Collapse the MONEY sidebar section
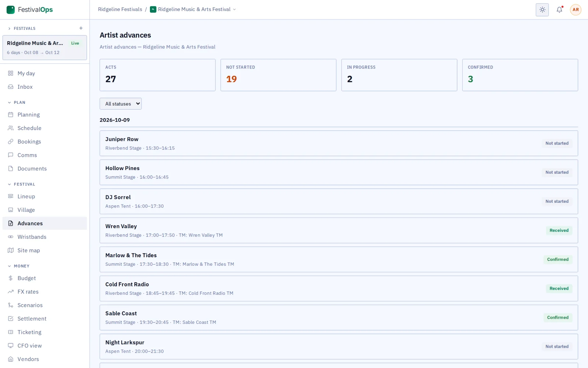The image size is (588, 368). [18, 266]
